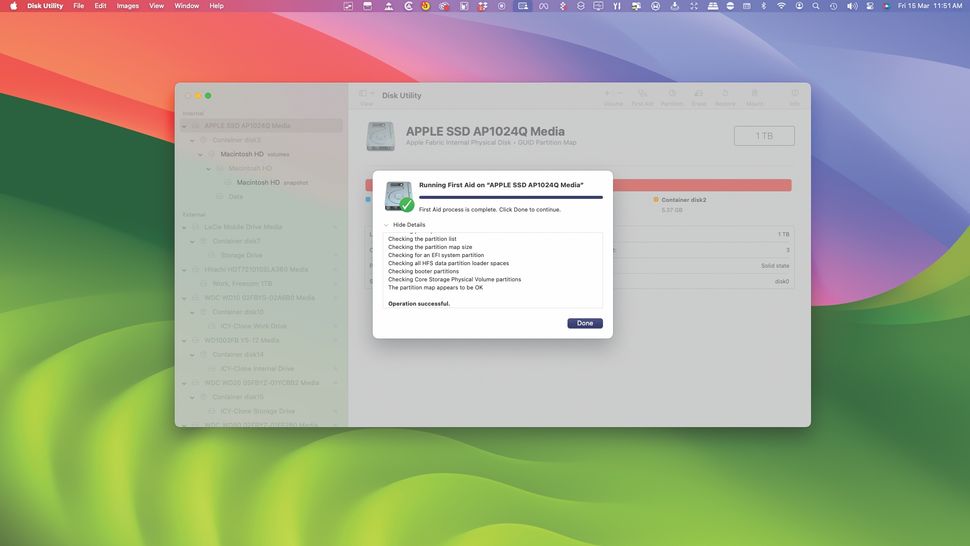Click the sidebar View toolbar icon

point(363,93)
